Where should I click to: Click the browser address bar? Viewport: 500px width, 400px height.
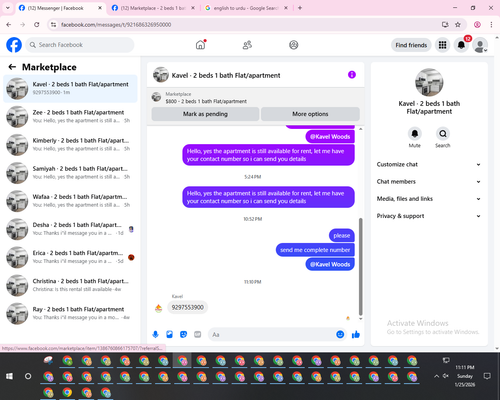point(247,25)
